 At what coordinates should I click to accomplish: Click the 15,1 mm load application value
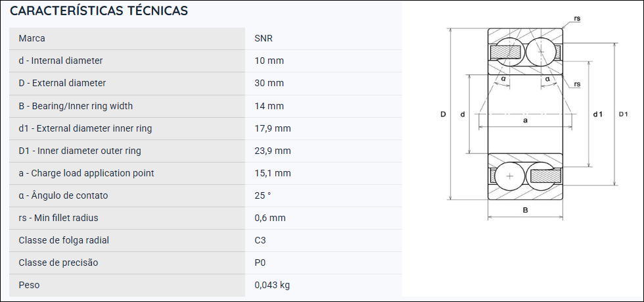273,173
